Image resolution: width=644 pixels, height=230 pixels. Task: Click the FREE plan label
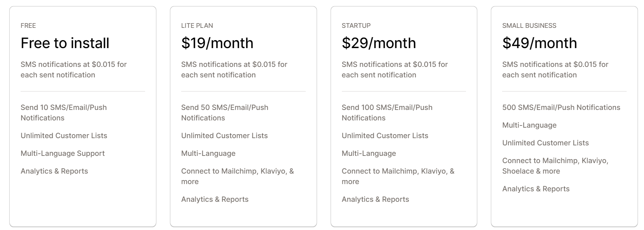pyautogui.click(x=28, y=26)
